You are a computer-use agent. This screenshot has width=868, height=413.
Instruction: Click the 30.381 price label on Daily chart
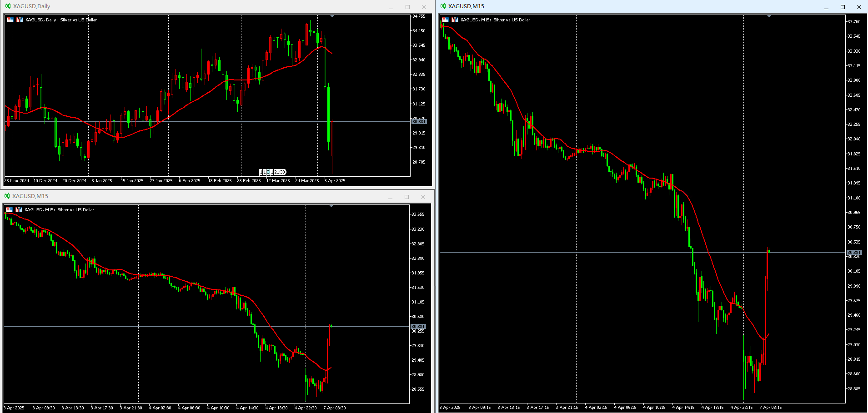419,121
